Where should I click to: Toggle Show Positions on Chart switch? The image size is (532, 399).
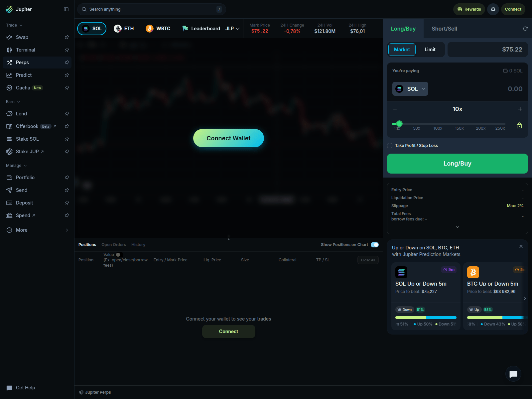point(375,245)
